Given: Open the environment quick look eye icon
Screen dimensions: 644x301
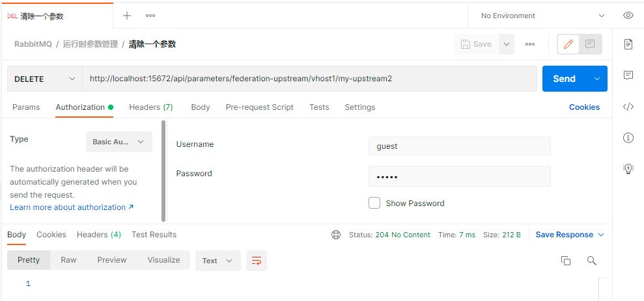Looking at the screenshot, I should coord(628,16).
